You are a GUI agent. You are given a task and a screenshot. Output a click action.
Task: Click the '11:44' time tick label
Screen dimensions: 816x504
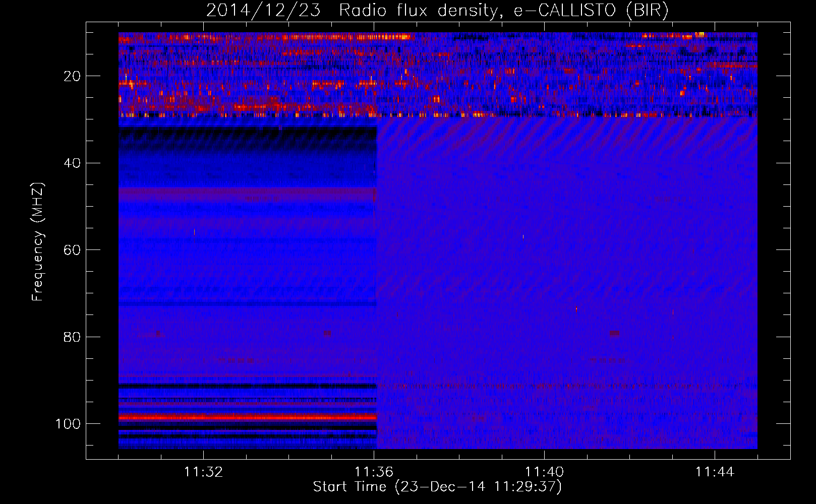pos(715,472)
